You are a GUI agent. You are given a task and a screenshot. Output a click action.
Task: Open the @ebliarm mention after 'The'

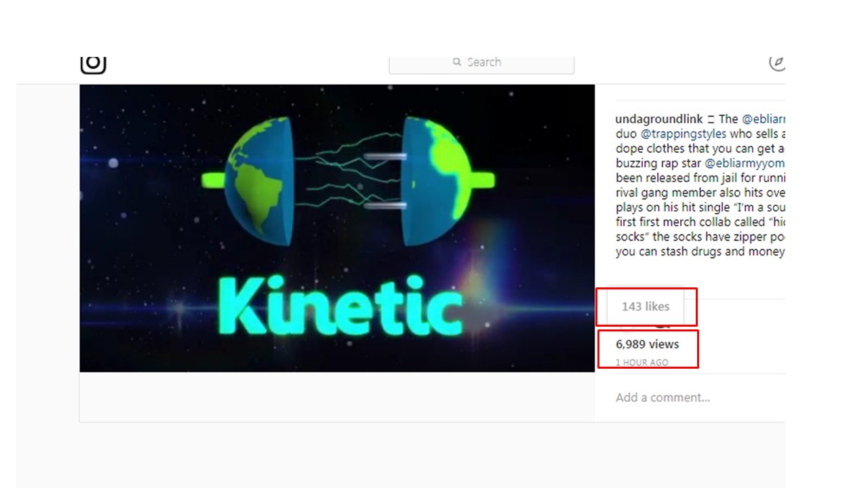(763, 119)
